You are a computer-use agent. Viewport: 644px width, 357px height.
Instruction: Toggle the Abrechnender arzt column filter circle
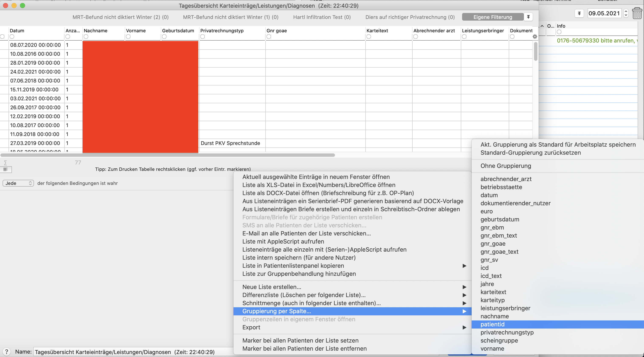point(415,37)
